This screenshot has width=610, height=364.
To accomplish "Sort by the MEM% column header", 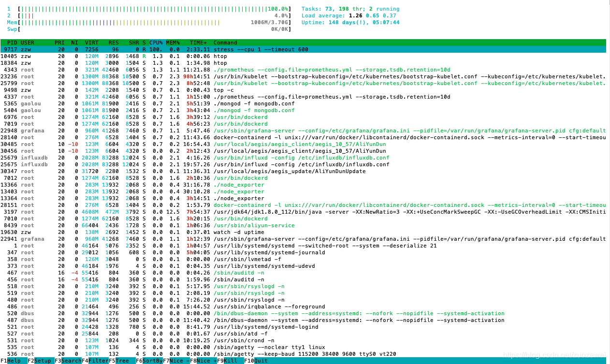I will coord(173,43).
